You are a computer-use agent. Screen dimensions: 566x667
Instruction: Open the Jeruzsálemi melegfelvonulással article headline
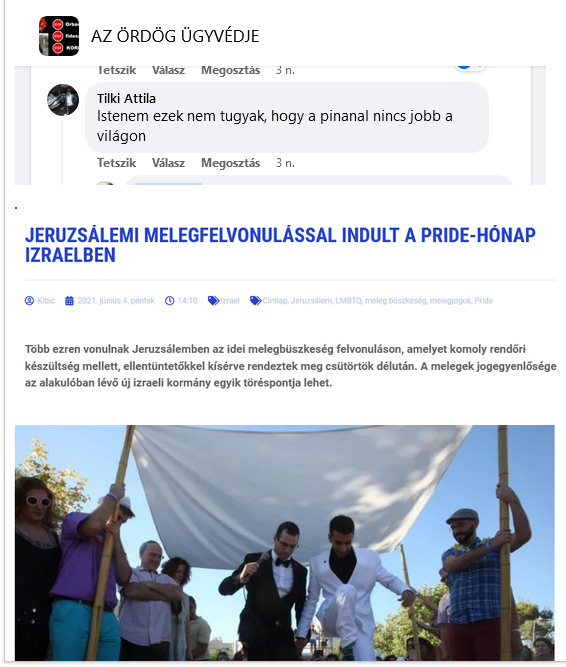coord(280,245)
